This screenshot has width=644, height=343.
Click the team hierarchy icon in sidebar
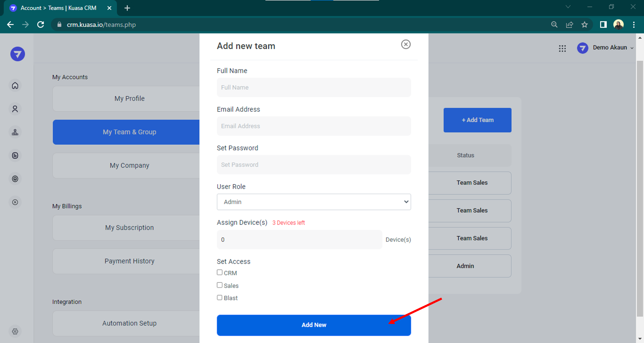(x=15, y=132)
